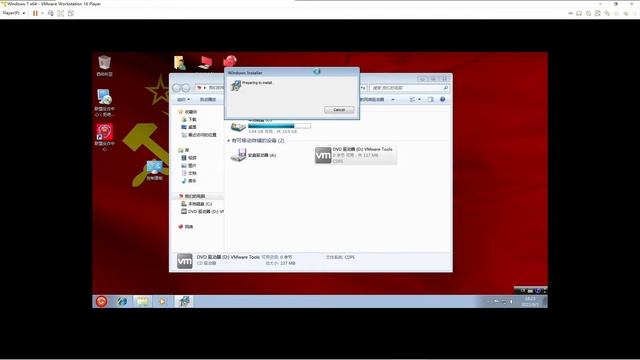Click the Explorer address bar breadcrumb arrow

click(204, 88)
